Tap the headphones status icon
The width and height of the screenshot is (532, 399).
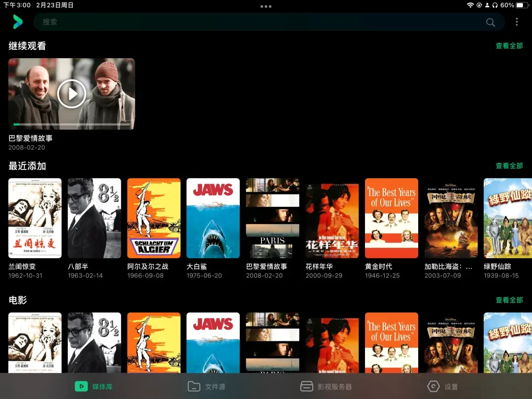pos(495,5)
